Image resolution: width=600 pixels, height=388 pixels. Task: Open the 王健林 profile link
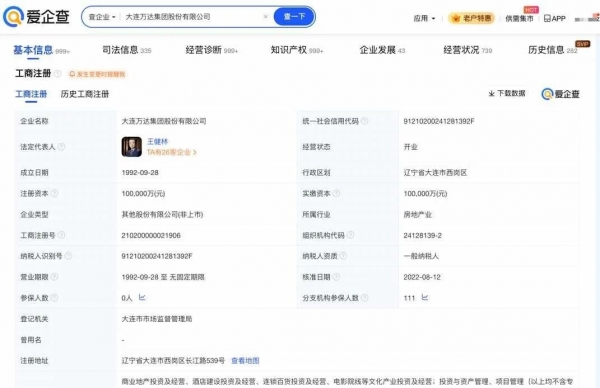pyautogui.click(x=158, y=142)
